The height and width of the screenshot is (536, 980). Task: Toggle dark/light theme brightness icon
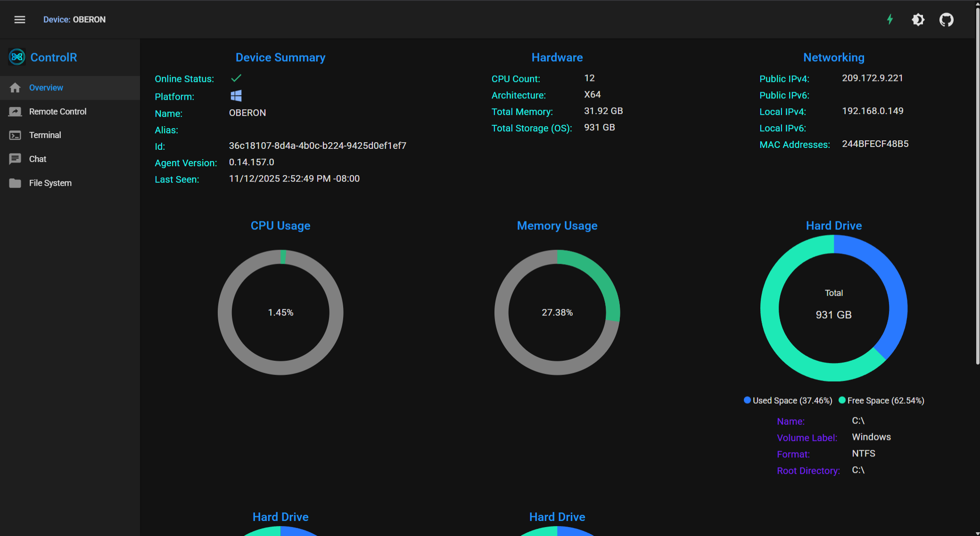coord(918,19)
